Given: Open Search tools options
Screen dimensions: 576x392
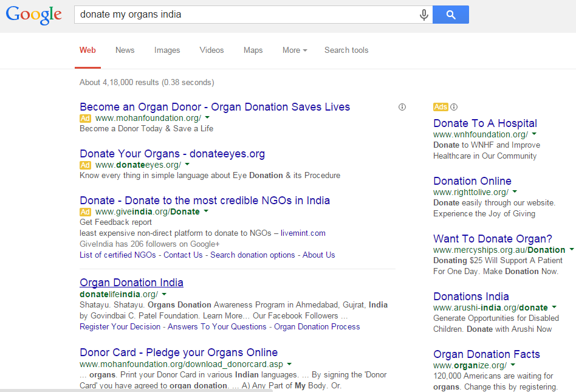Looking at the screenshot, I should point(346,50).
